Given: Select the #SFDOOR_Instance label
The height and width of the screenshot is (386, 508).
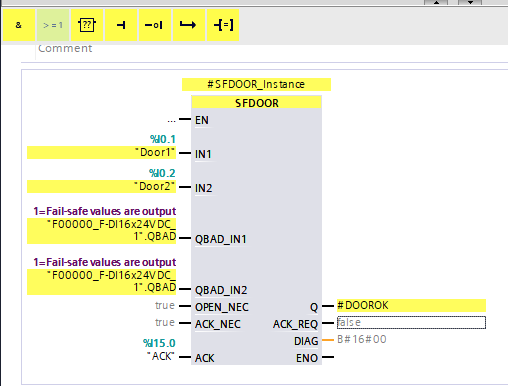Looking at the screenshot, I should (x=256, y=84).
